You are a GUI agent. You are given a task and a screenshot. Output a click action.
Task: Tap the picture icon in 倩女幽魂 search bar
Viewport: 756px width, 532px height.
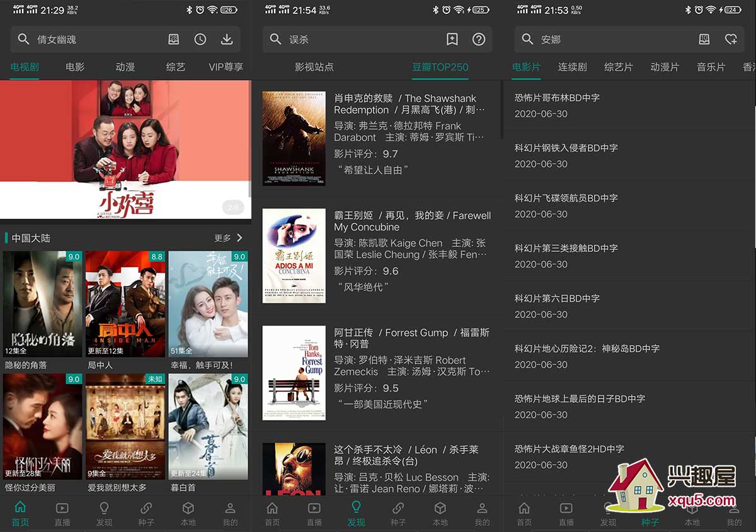coord(174,39)
